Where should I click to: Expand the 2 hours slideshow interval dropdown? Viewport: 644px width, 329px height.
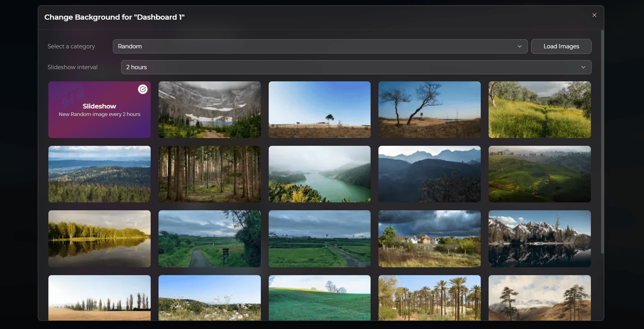click(356, 67)
